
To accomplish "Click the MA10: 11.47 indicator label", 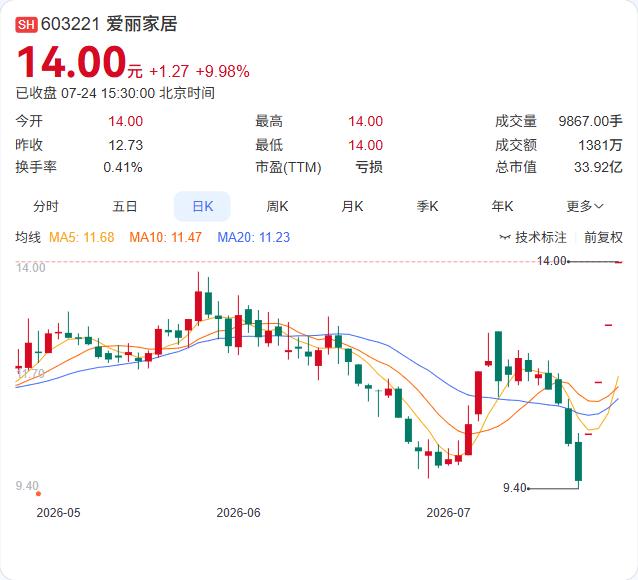I will 165,237.
